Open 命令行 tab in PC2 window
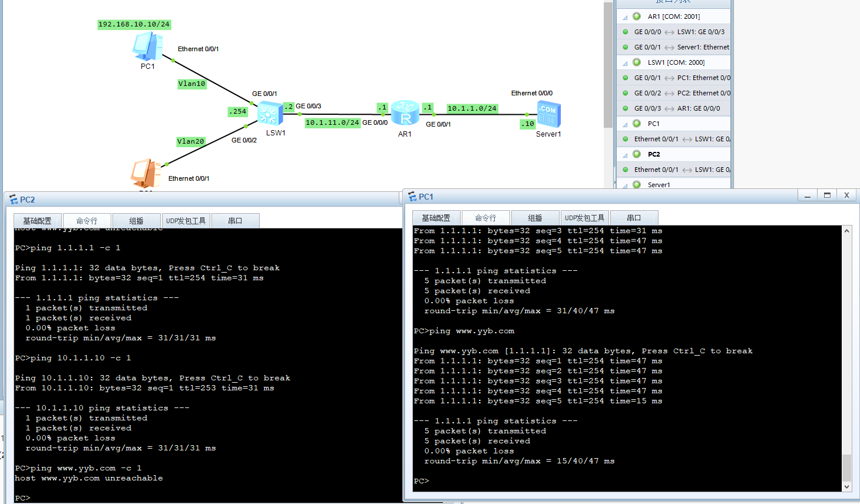Image resolution: width=860 pixels, height=504 pixels. [87, 221]
